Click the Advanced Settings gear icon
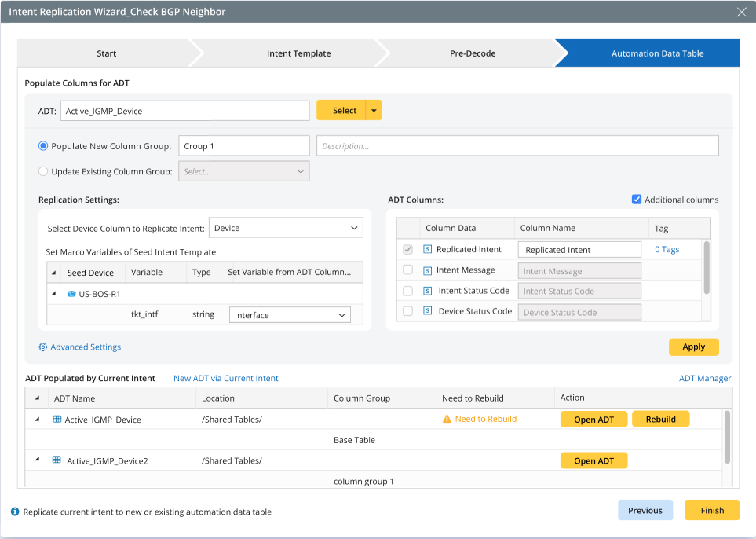 tap(43, 346)
